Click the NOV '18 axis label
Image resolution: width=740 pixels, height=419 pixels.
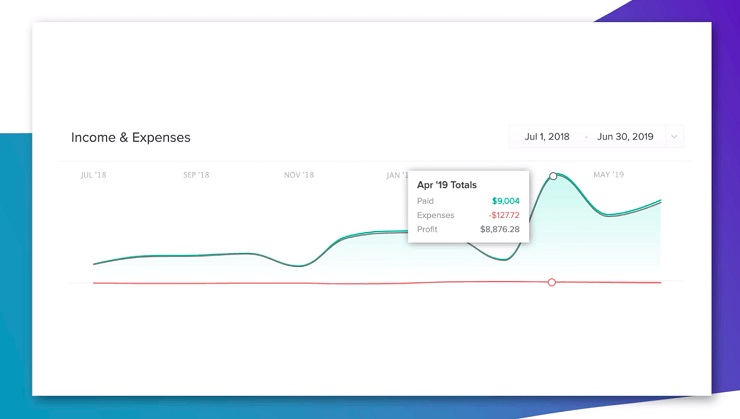pos(299,175)
